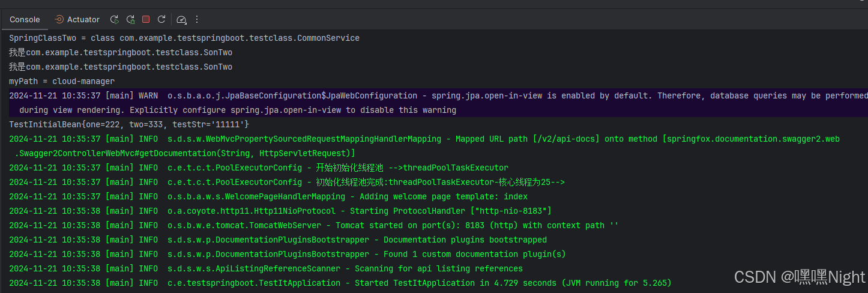This screenshot has width=868, height=293.
Task: Open the profiler gauge dropdown icon
Action: [182, 20]
